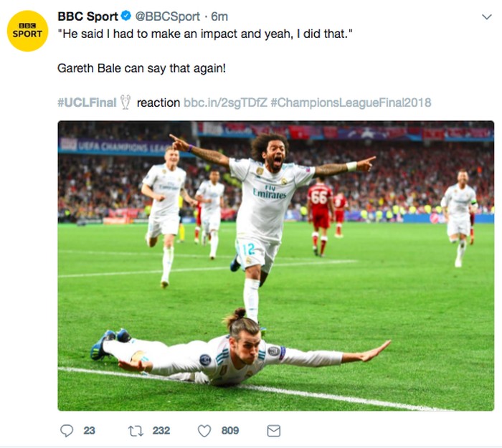
Task: Like the tweet with the heart icon
Action: point(204,431)
